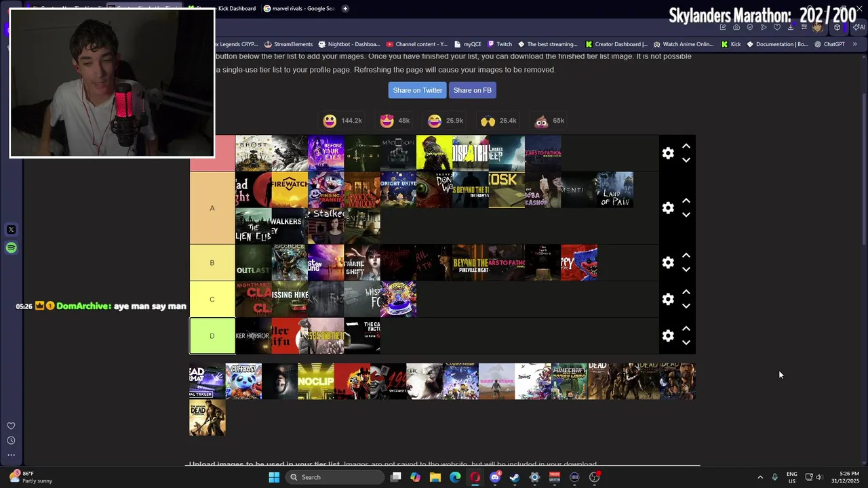Select the C tier label cell
Viewport: 868px width, 488px height.
(x=212, y=300)
